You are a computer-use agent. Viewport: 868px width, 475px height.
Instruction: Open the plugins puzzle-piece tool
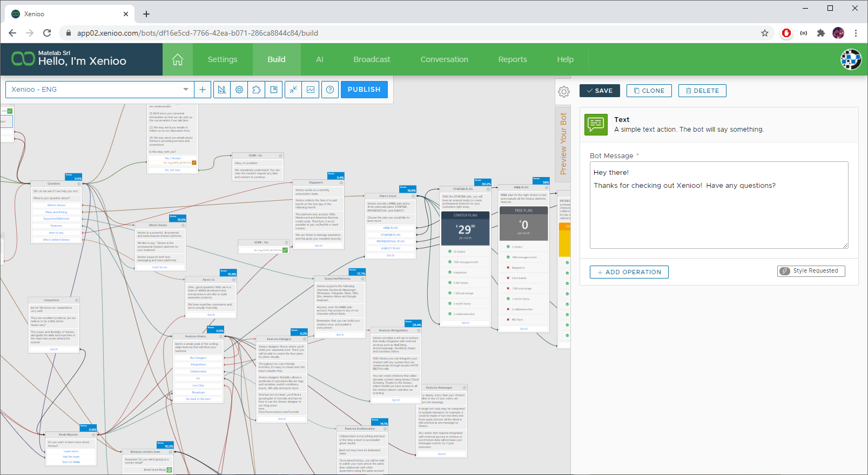(x=257, y=90)
